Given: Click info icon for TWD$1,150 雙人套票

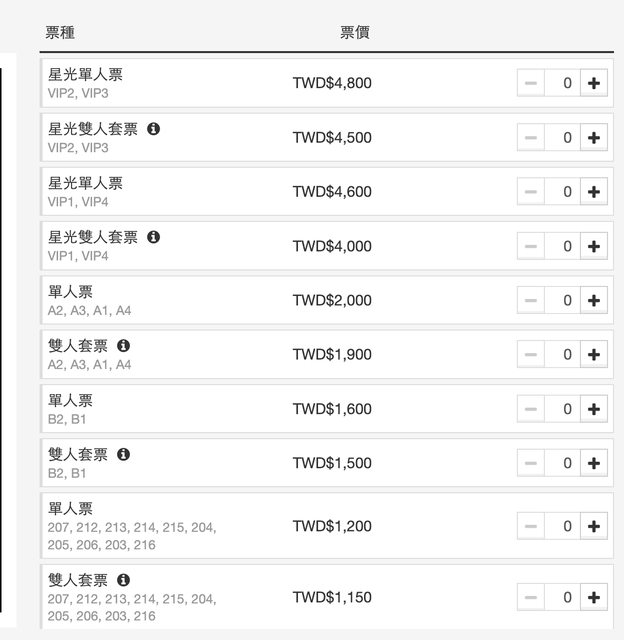Looking at the screenshot, I should click(x=124, y=580).
